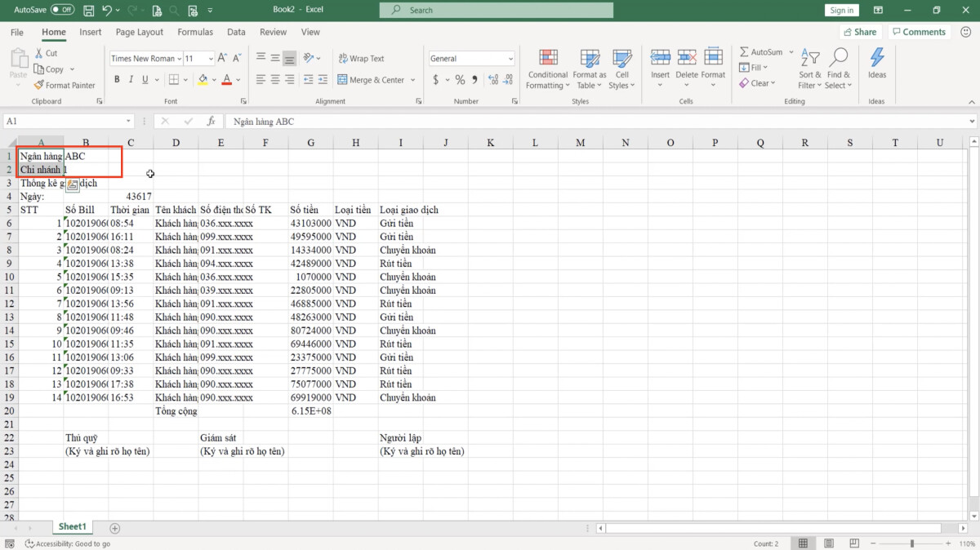Click the Sign in button

pos(841,10)
